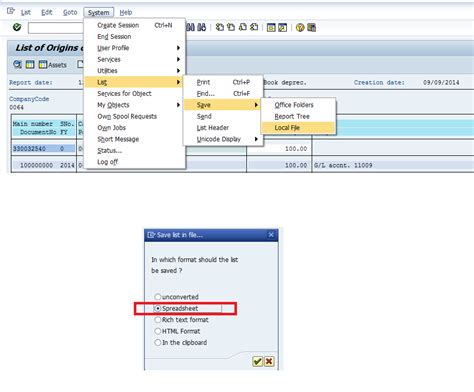Screen dimensions: 474x392
Task: Open Own Jobs
Action: click(135, 128)
